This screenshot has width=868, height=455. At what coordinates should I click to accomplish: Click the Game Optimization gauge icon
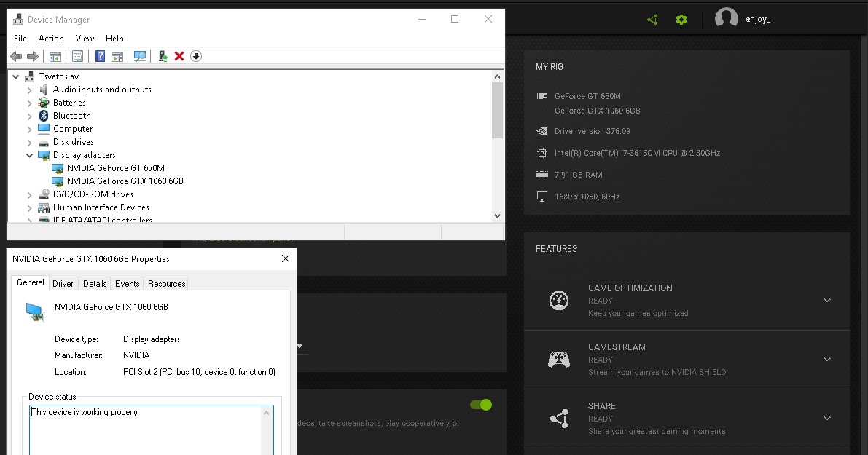tap(558, 300)
